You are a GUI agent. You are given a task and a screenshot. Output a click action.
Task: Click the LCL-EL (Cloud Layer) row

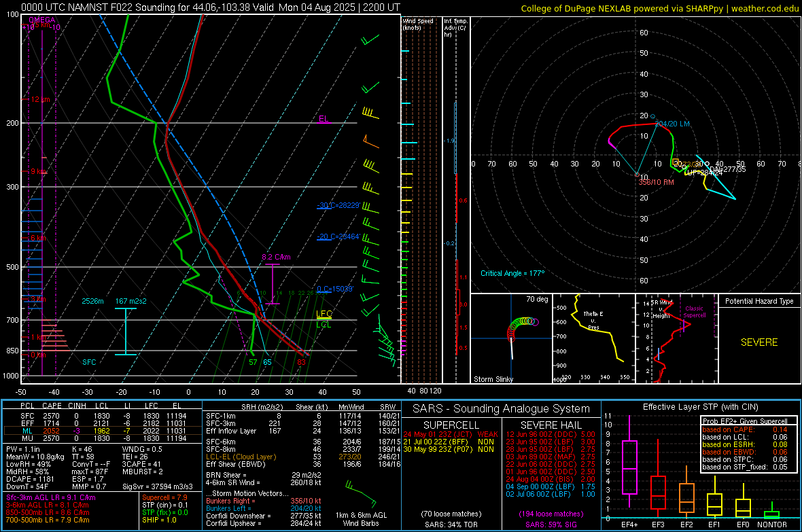pos(302,457)
